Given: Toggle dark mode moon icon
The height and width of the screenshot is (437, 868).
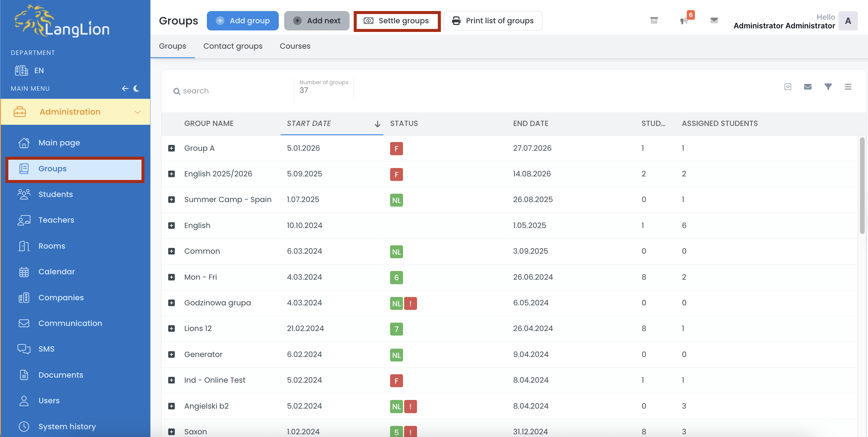Looking at the screenshot, I should tap(136, 89).
